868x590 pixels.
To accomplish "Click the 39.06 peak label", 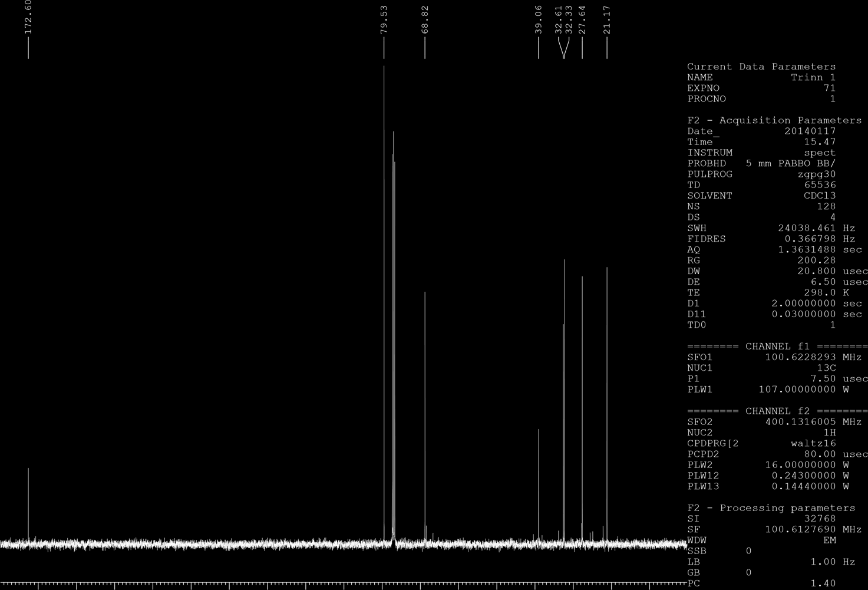I will (538, 20).
